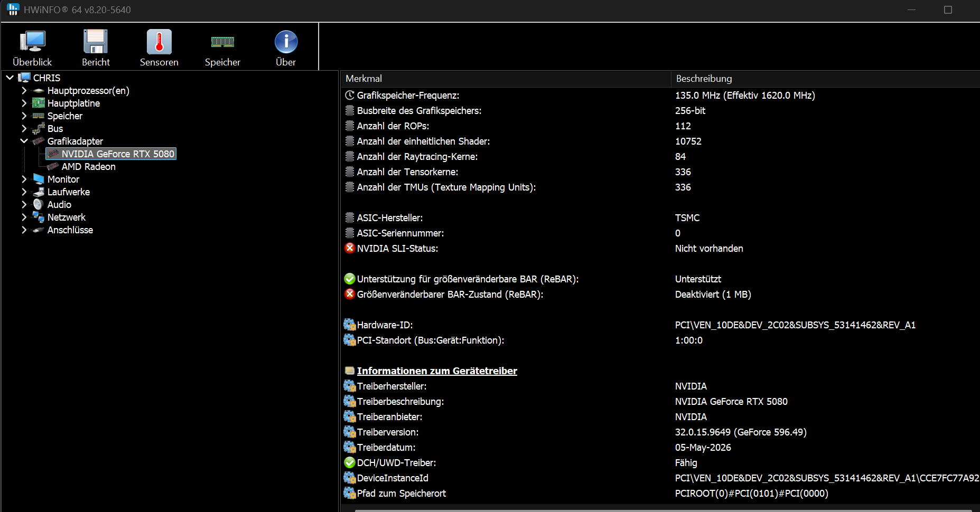This screenshot has width=980, height=512.
Task: Expand the Laufwerke tree node
Action: point(24,192)
